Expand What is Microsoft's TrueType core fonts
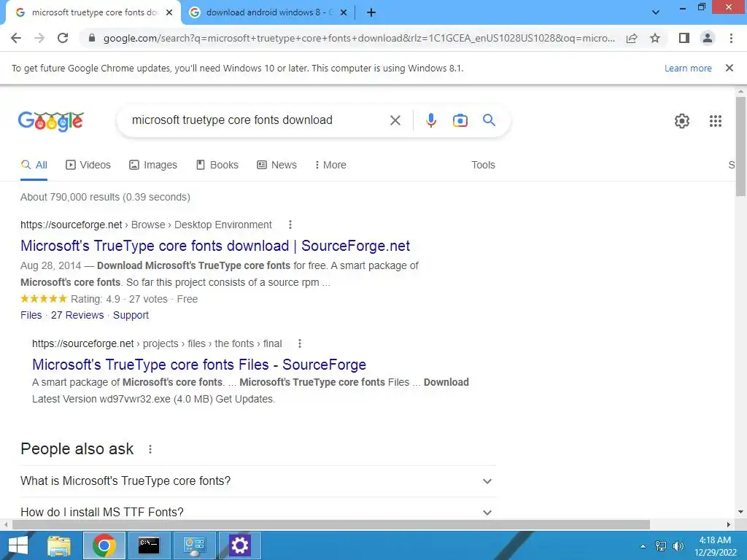This screenshot has width=747, height=560. click(x=258, y=481)
